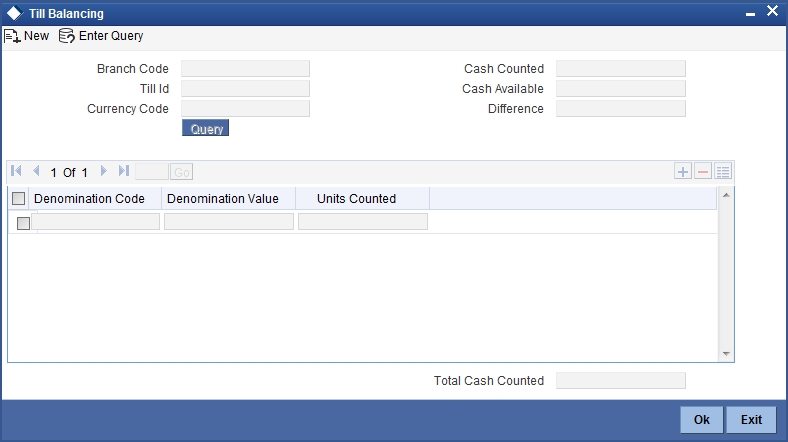Viewport: 788px width, 442px height.
Task: Click the Go page button
Action: [181, 172]
